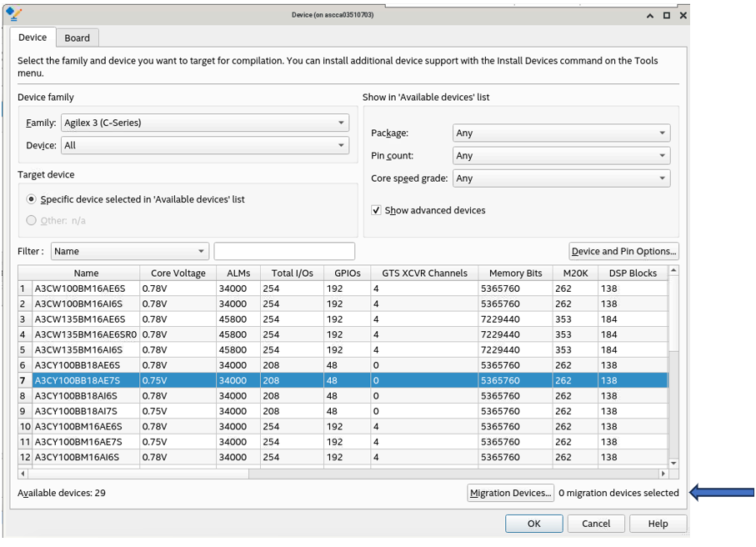This screenshot has width=756, height=547.
Task: Click the 'Available devices: 29' count text
Action: coord(62,493)
